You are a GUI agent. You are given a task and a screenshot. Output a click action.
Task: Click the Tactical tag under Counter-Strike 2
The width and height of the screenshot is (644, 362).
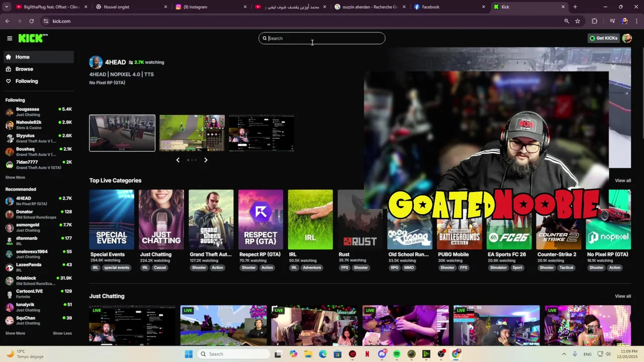[567, 267]
